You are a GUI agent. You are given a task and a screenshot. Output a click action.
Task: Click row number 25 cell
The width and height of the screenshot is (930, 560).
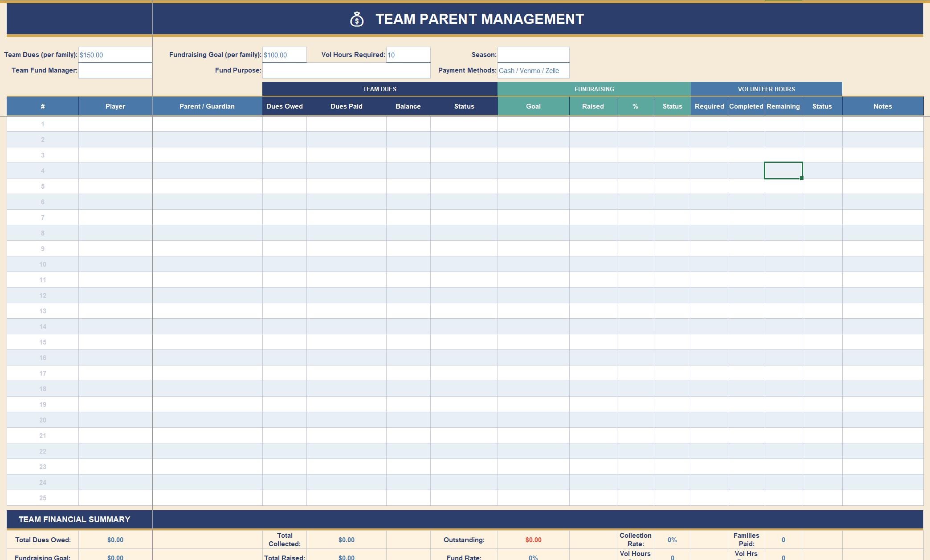43,498
